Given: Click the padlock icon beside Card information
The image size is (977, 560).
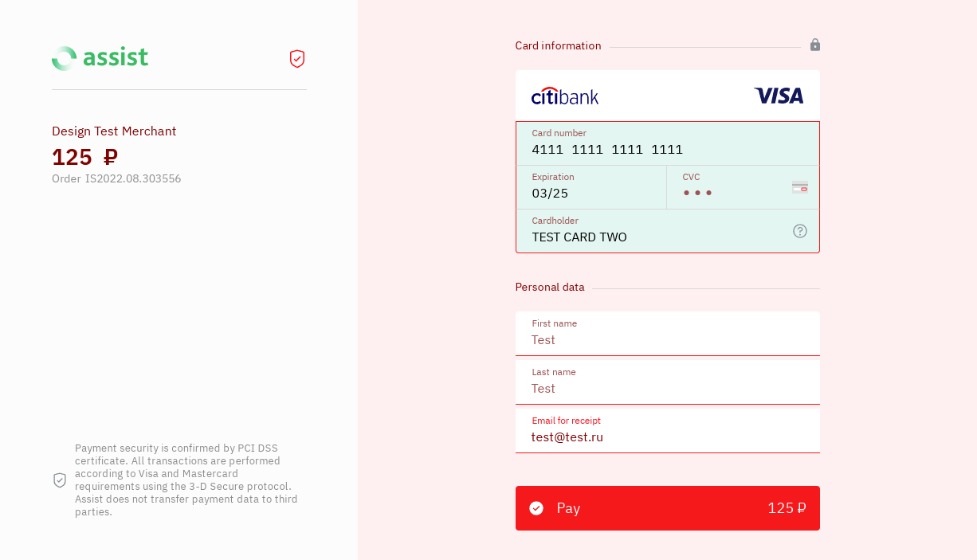Looking at the screenshot, I should [x=815, y=45].
